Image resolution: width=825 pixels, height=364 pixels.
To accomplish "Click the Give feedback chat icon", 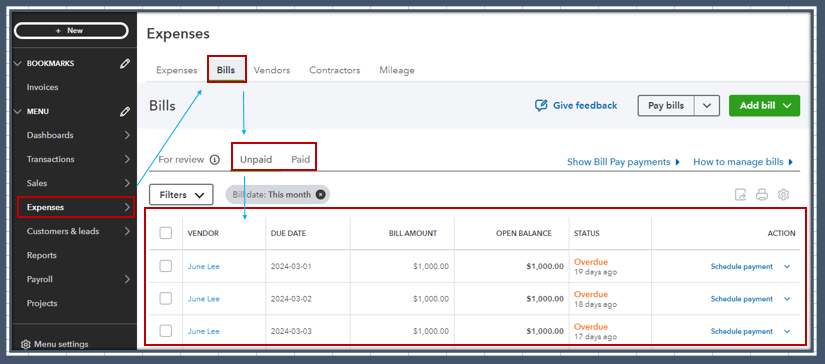I will [x=541, y=106].
